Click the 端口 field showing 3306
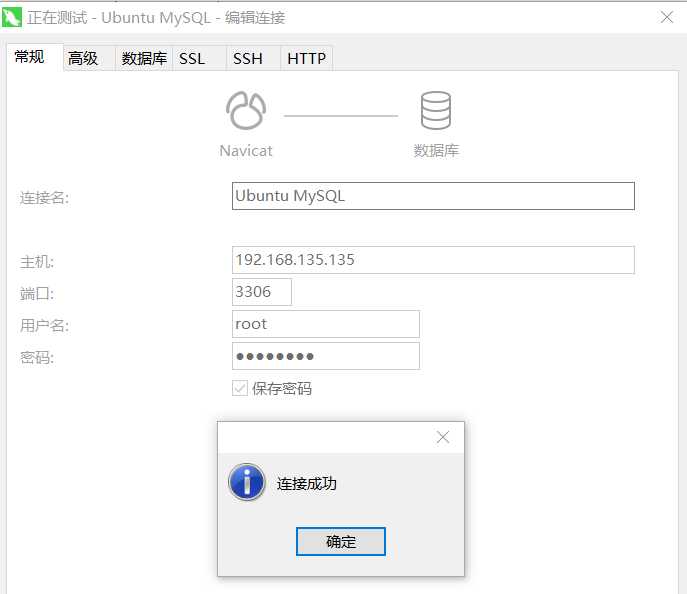687x594 pixels. coord(262,292)
